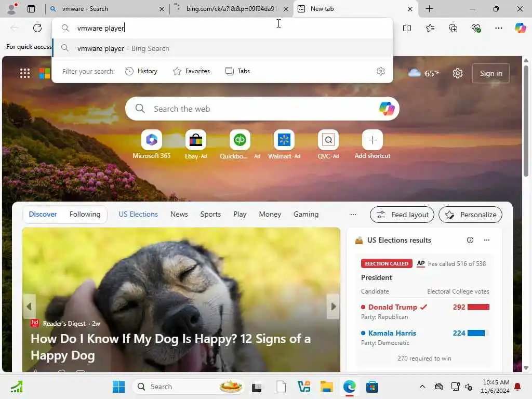Click the Personalize button
Screen dimensions: 532x399
(470, 215)
